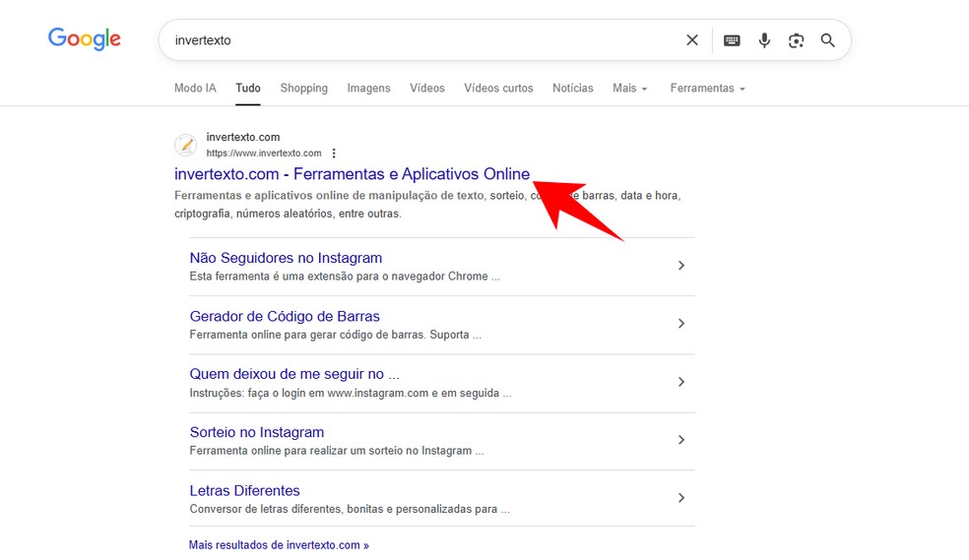969x560 pixels.
Task: Expand chevron for Sorteio no Instagram
Action: [x=681, y=440]
